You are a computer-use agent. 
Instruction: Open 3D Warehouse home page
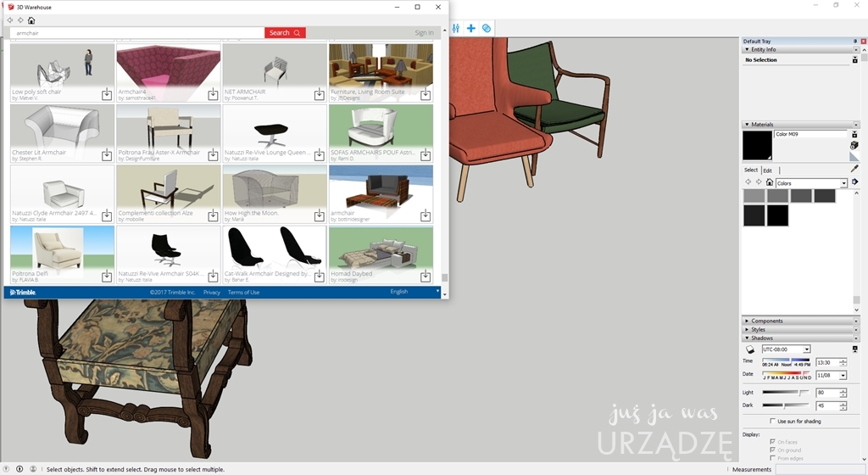[x=31, y=20]
